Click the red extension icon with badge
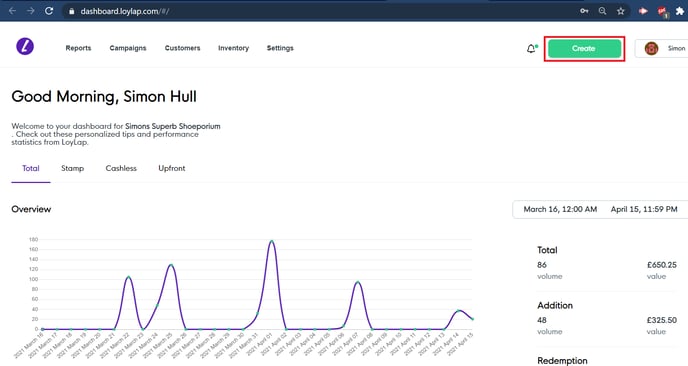Screen dimensions: 688x366 pos(662,12)
